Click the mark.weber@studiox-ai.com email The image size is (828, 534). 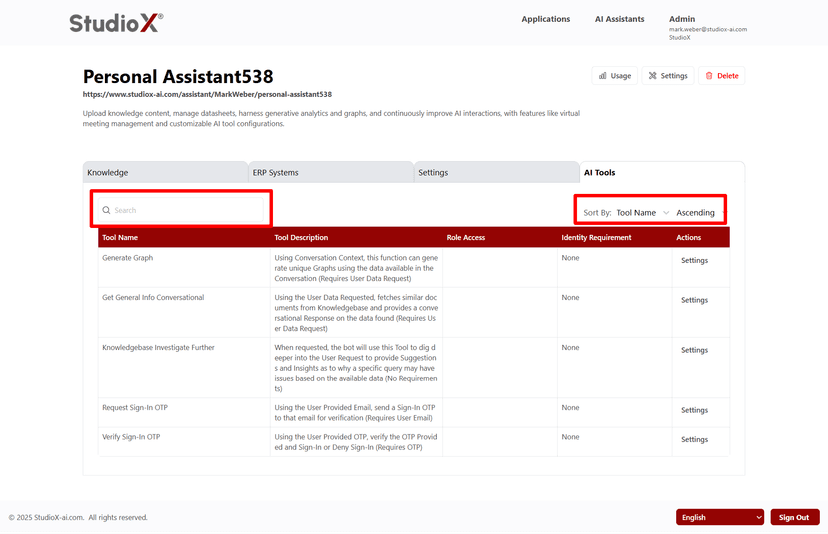[x=708, y=30]
